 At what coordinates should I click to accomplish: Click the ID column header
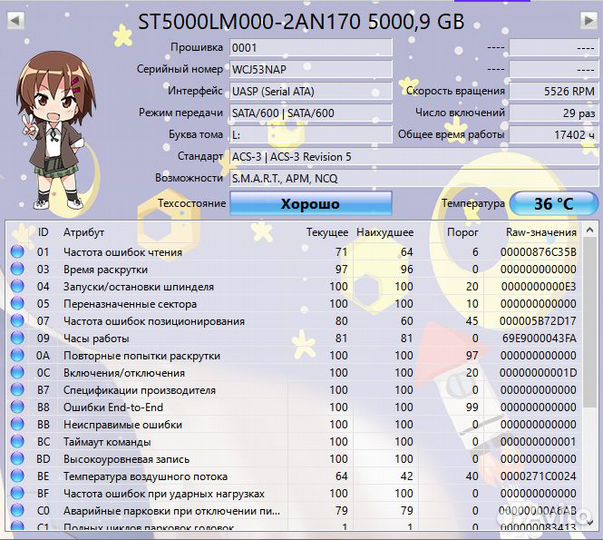(x=43, y=232)
